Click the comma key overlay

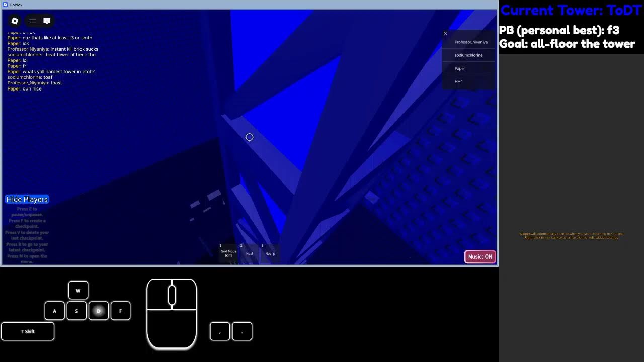(220, 331)
